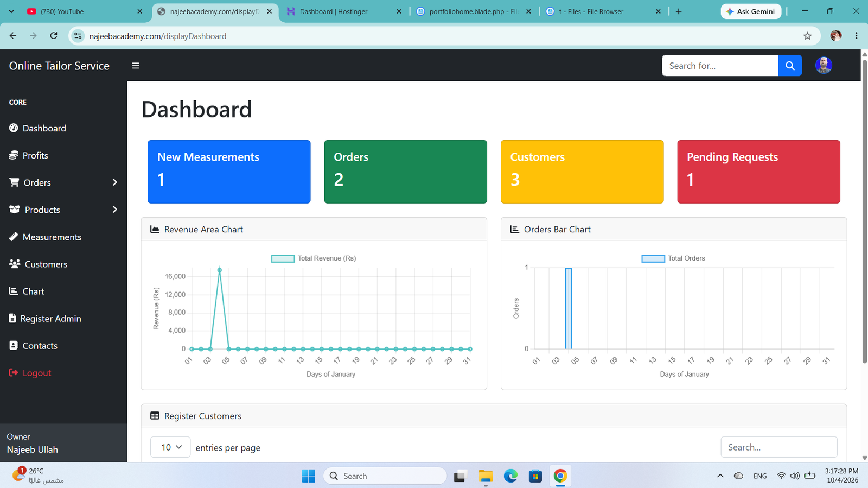Switch to the YouTube tab
The image size is (868, 488).
coord(84,11)
